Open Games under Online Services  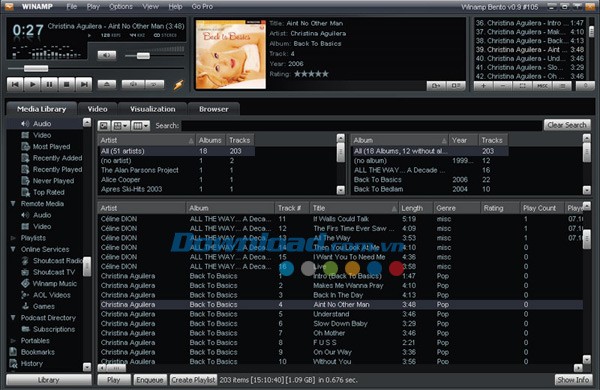tap(44, 307)
